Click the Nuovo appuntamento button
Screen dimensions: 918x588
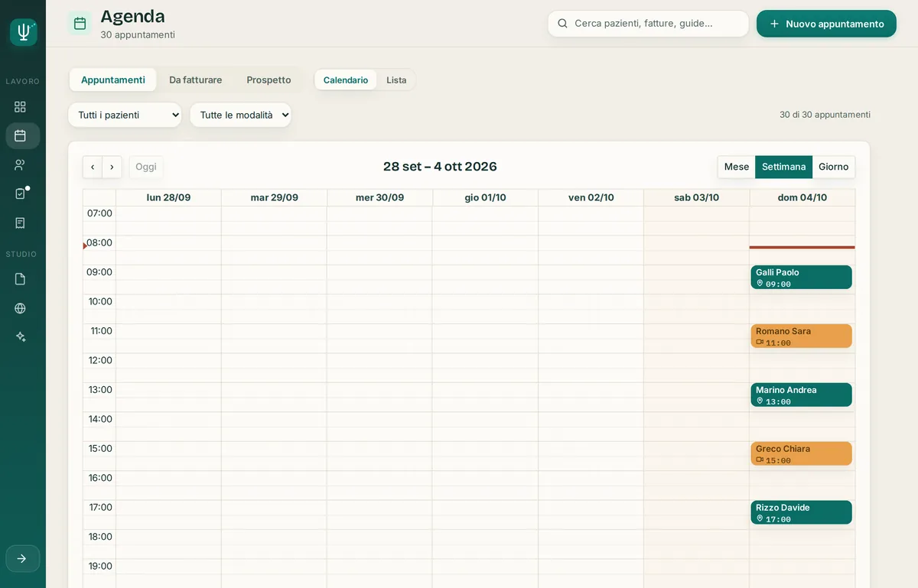826,24
